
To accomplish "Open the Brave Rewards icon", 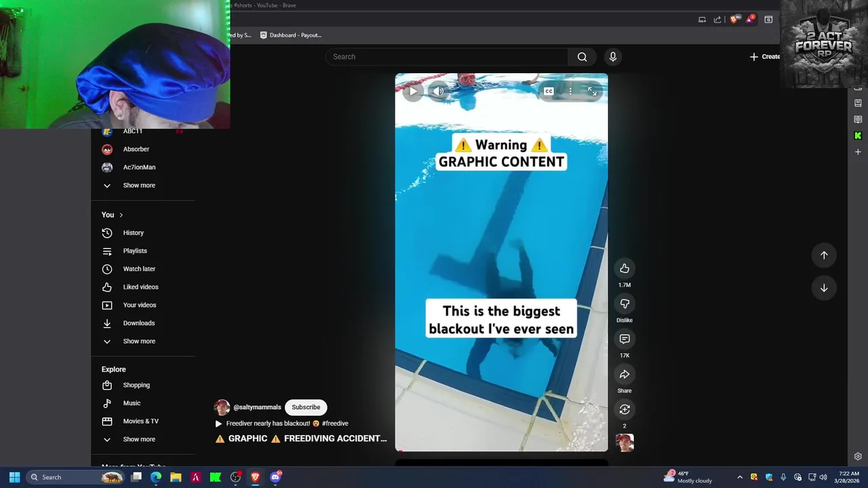I will (x=750, y=20).
